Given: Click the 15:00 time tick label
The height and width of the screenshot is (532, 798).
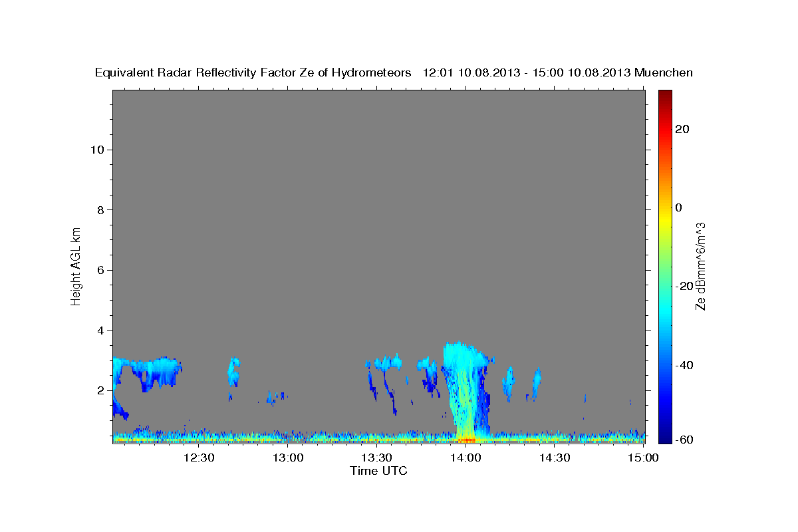Looking at the screenshot, I should click(x=643, y=458).
